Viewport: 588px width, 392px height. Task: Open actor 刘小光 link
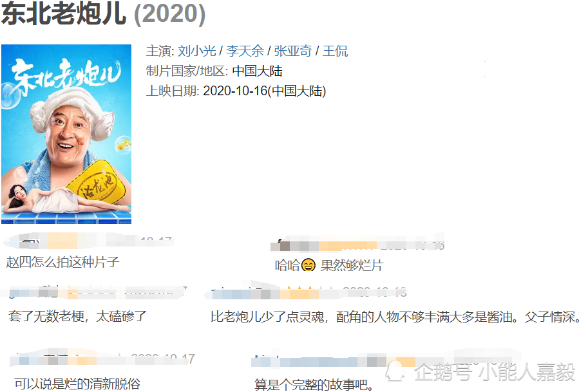[x=197, y=51]
